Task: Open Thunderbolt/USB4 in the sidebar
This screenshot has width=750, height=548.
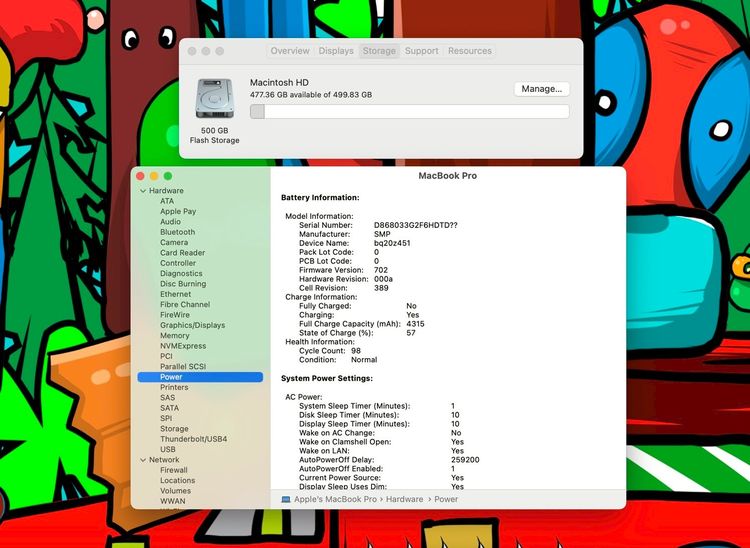Action: [x=193, y=439]
